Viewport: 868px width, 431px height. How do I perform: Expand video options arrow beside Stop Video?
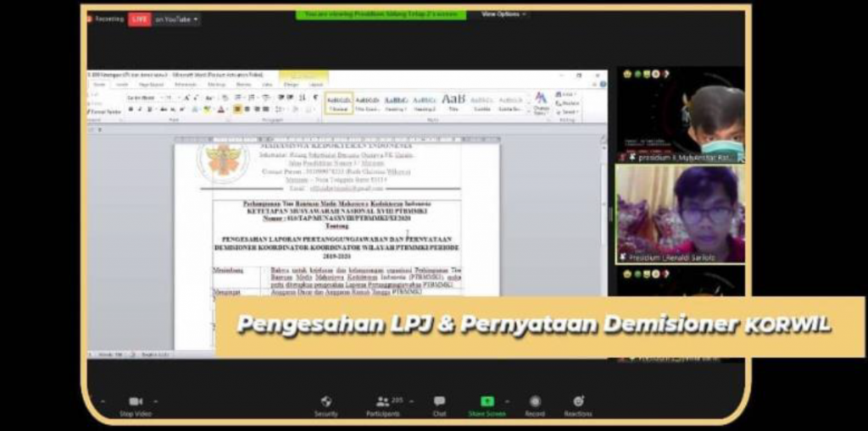pyautogui.click(x=156, y=401)
